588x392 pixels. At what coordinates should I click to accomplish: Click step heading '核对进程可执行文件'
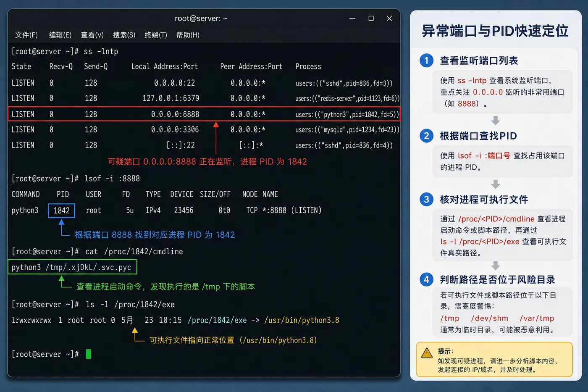coord(484,199)
